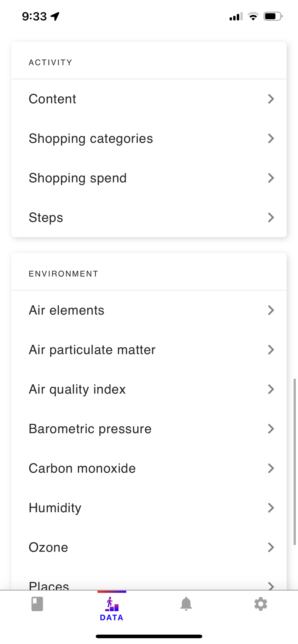Expand Air elements using its chevron

(271, 310)
